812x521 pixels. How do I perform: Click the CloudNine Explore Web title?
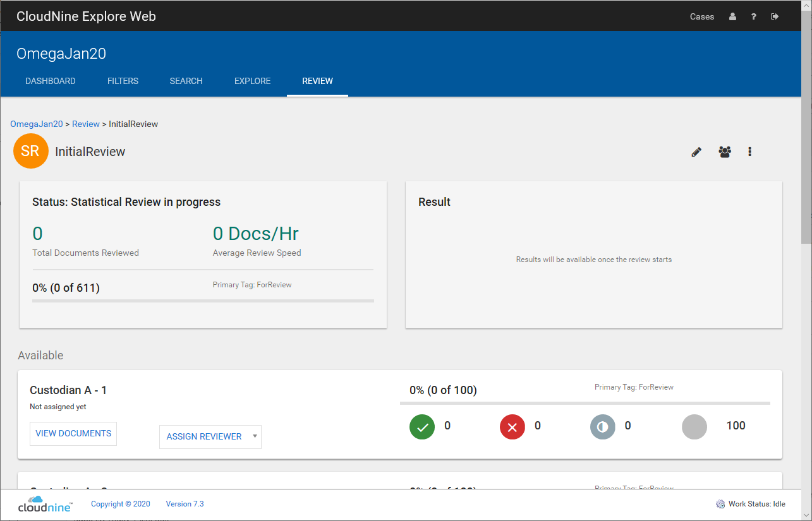(86, 16)
